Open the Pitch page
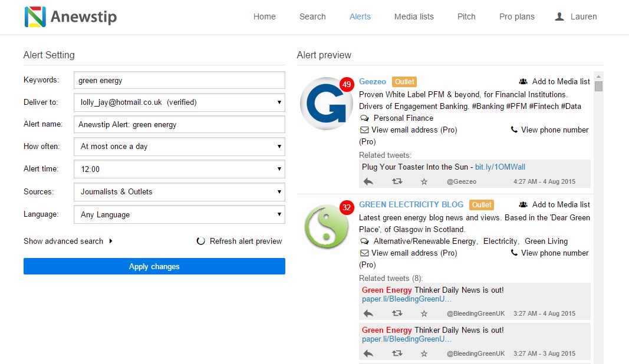629x364 pixels. [x=466, y=16]
